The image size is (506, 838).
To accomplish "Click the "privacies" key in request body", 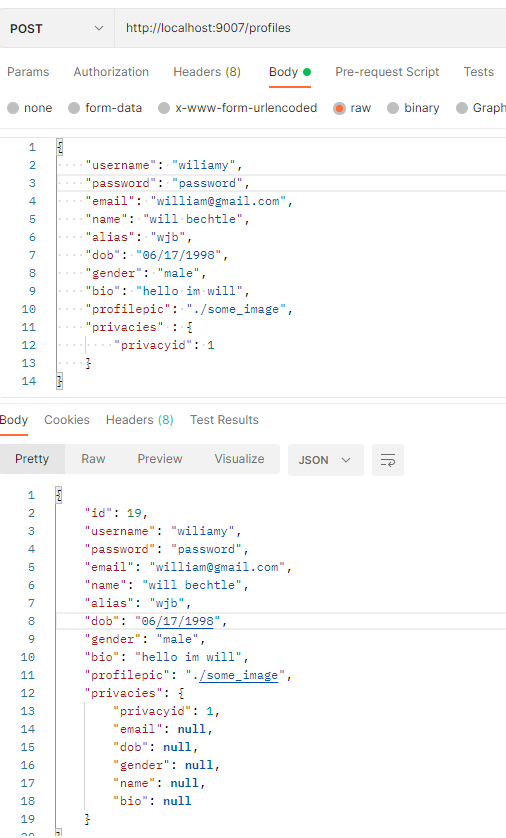I will [124, 327].
